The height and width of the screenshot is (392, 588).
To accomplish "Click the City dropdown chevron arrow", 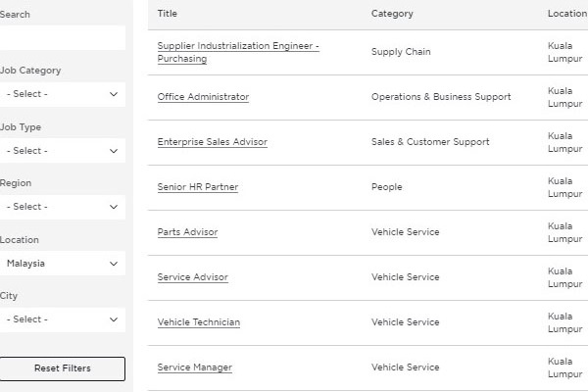I will tap(114, 318).
